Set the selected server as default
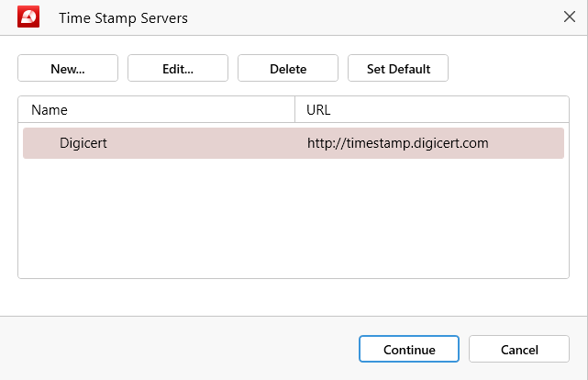The height and width of the screenshot is (380, 588). pos(398,68)
